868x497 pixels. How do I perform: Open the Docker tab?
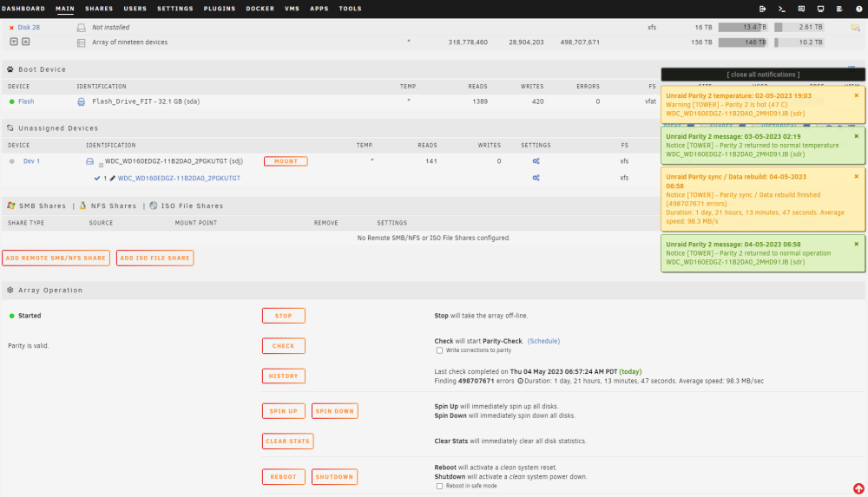click(260, 9)
